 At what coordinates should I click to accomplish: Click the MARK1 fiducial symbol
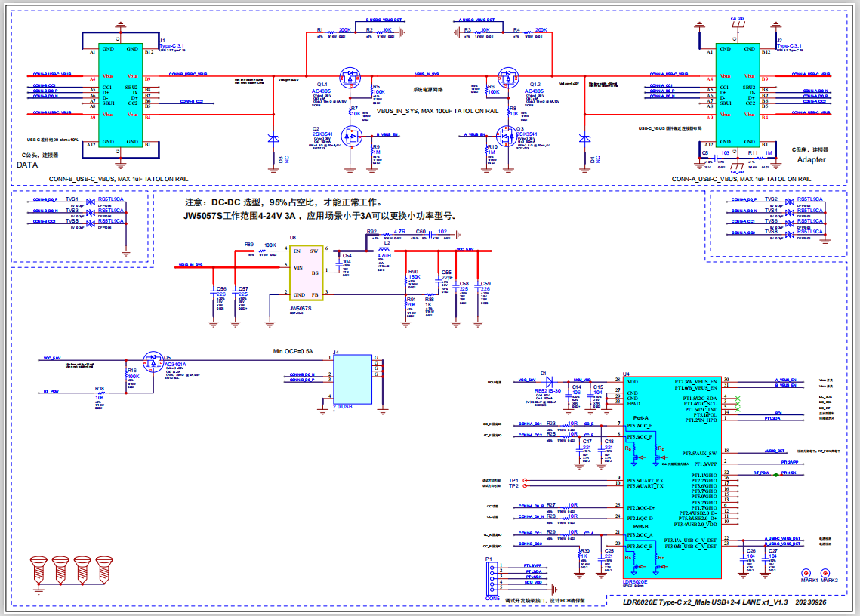pyautogui.click(x=806, y=573)
